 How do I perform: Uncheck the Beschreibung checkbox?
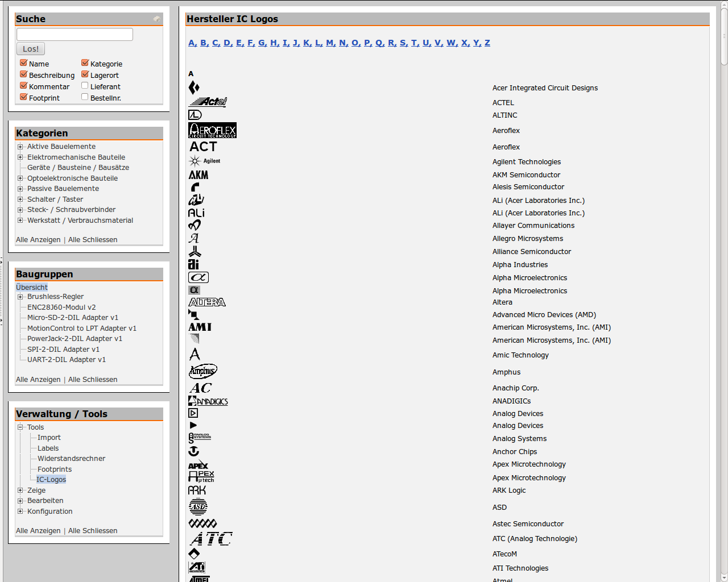(x=23, y=74)
